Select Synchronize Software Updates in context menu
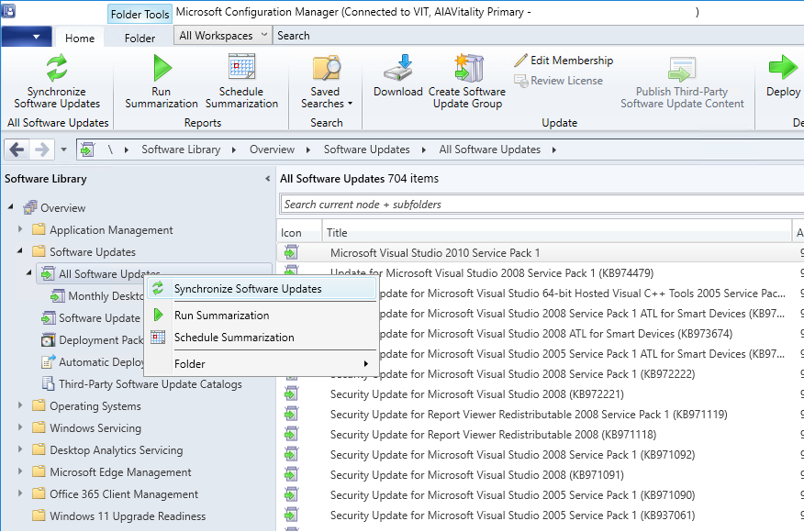 click(262, 289)
